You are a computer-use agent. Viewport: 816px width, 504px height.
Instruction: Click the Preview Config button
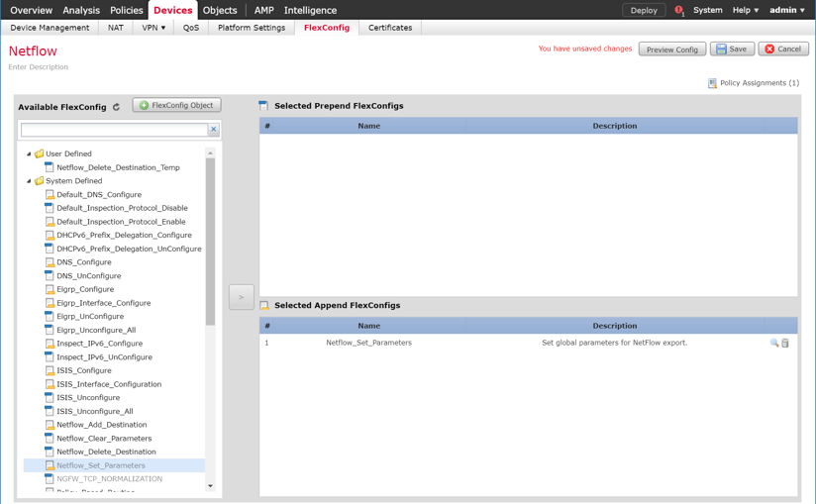[x=671, y=49]
